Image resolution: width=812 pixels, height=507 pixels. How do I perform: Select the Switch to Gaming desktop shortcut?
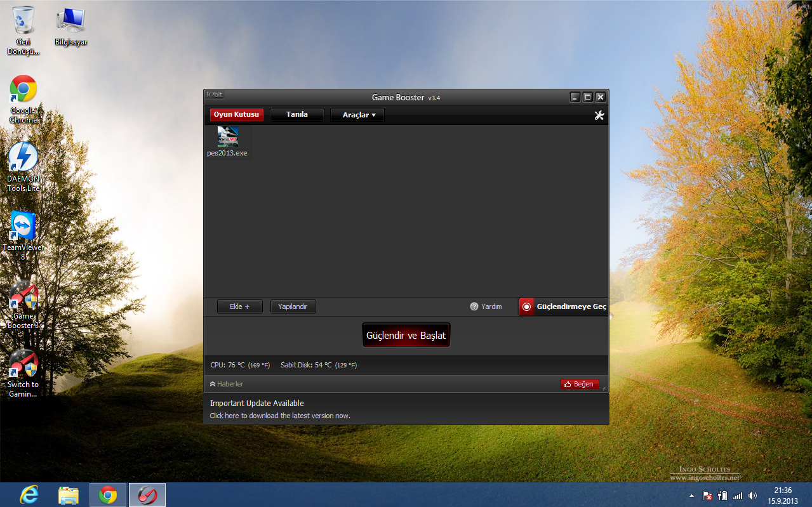[23, 373]
